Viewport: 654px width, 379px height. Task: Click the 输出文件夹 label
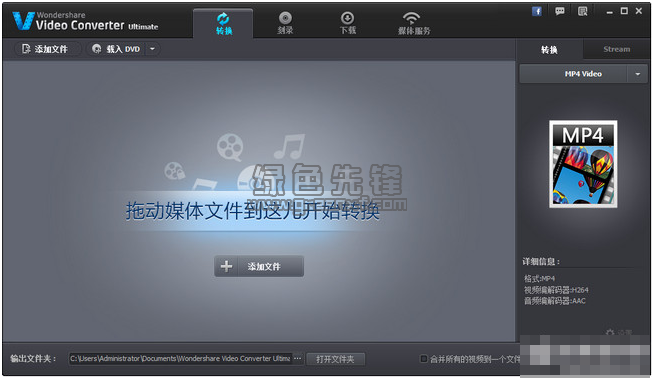click(33, 359)
